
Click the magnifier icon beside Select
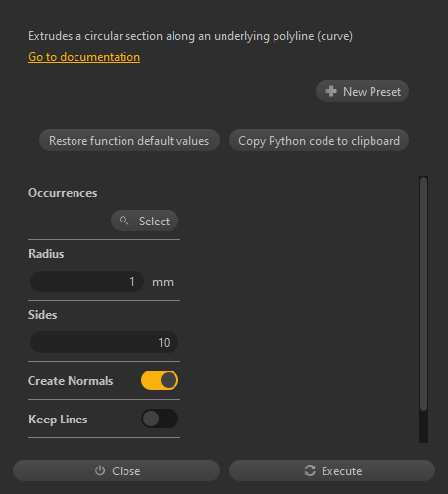coord(124,221)
